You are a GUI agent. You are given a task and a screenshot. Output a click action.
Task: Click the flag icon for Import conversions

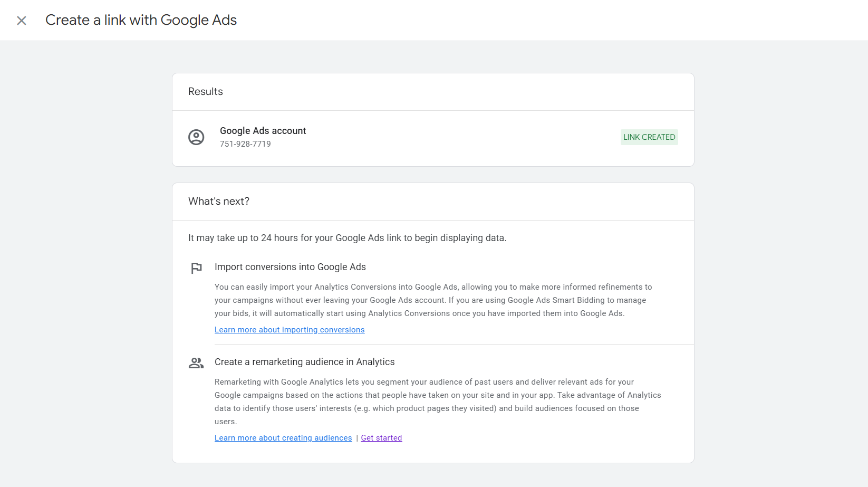pos(196,268)
